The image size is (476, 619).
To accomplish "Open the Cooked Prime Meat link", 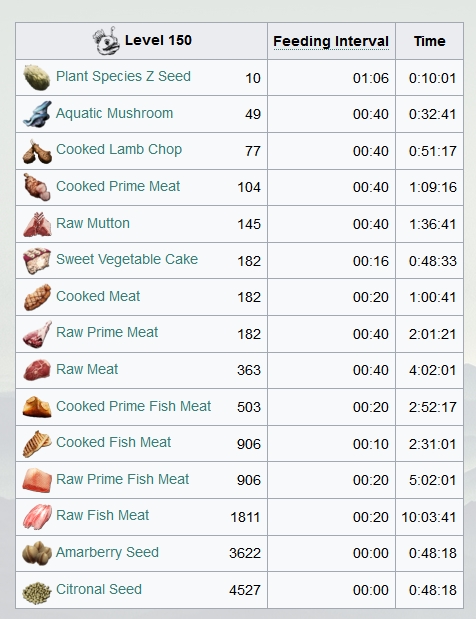I will 118,186.
